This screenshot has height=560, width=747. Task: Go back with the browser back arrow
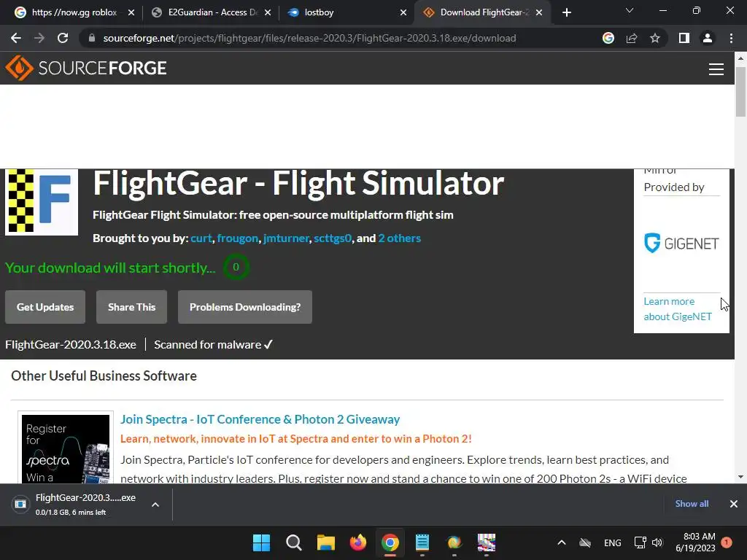(x=16, y=38)
